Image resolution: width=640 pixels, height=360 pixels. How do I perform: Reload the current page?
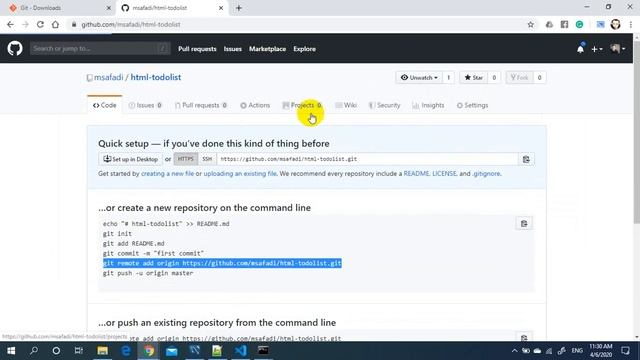click(x=40, y=24)
